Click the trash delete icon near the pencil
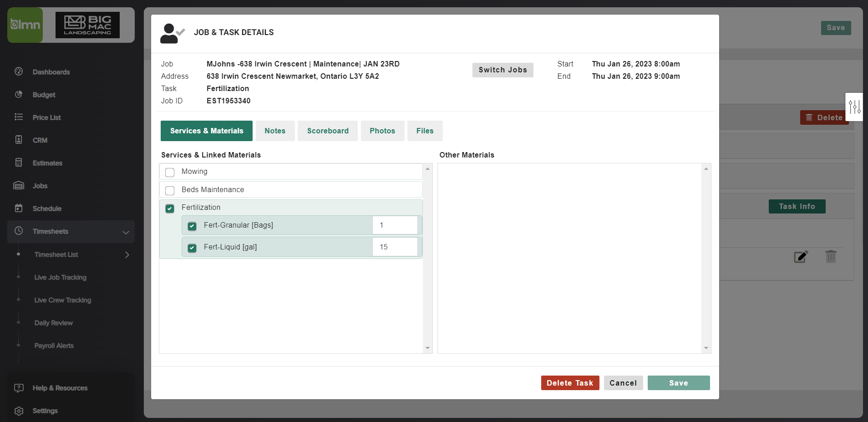868x422 pixels. pos(830,256)
